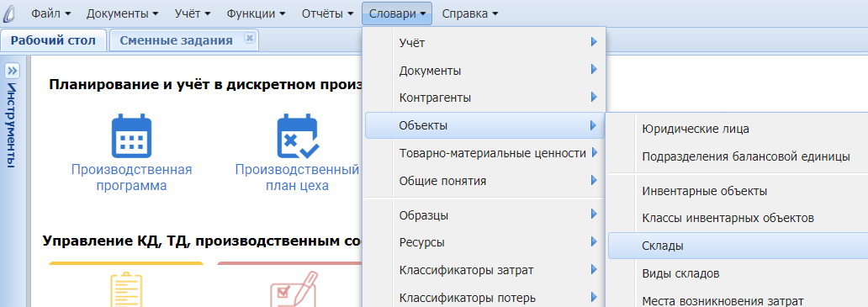Click the Производственный план цеха calendar icon
The height and width of the screenshot is (307, 868).
[297, 135]
